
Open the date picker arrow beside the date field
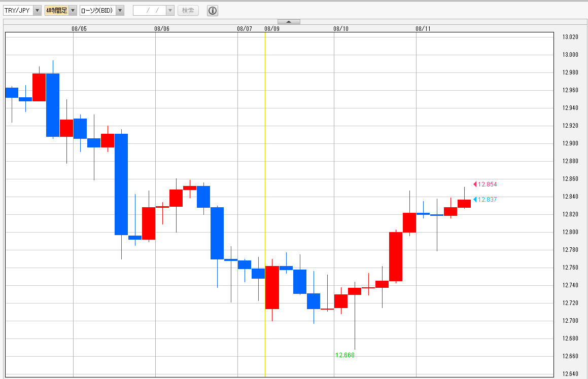point(170,11)
